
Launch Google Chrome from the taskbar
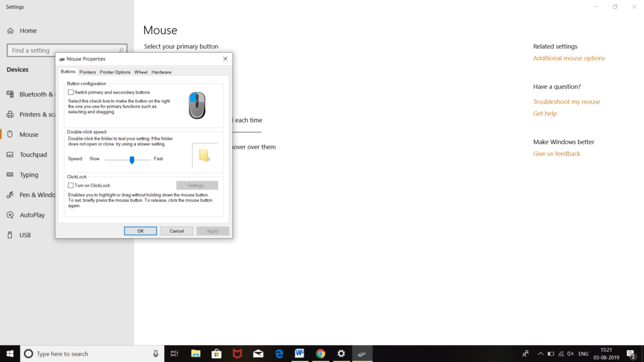320,353
